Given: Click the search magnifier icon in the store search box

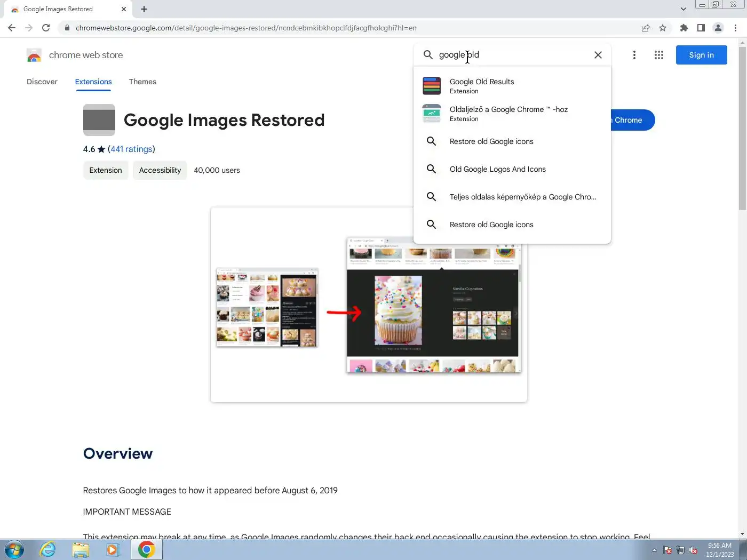Looking at the screenshot, I should click(x=428, y=54).
